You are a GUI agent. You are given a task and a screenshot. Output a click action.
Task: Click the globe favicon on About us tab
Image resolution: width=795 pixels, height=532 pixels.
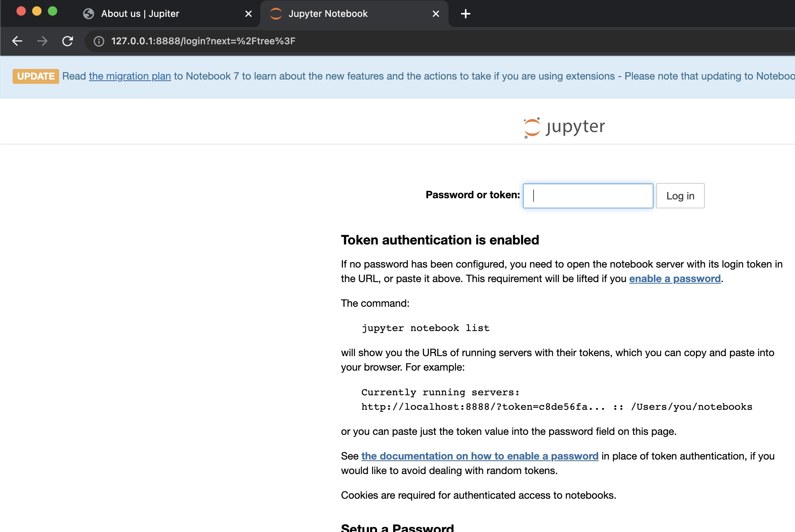(89, 14)
